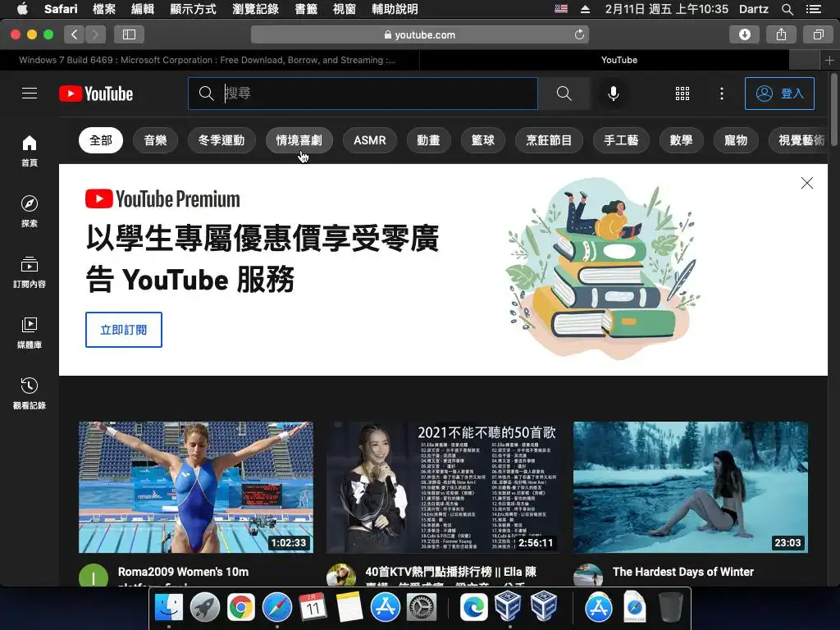Image resolution: width=840 pixels, height=630 pixels.
Task: Click Safari's back navigation arrow
Action: click(75, 34)
